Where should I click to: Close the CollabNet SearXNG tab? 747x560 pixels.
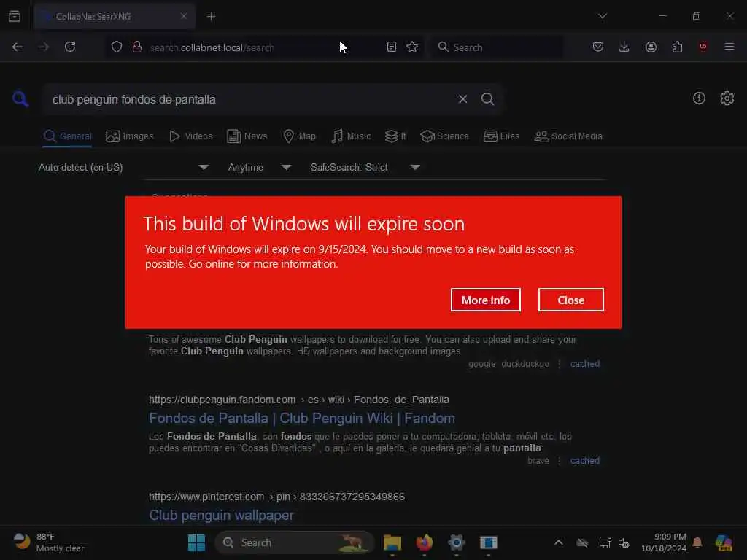pyautogui.click(x=183, y=16)
